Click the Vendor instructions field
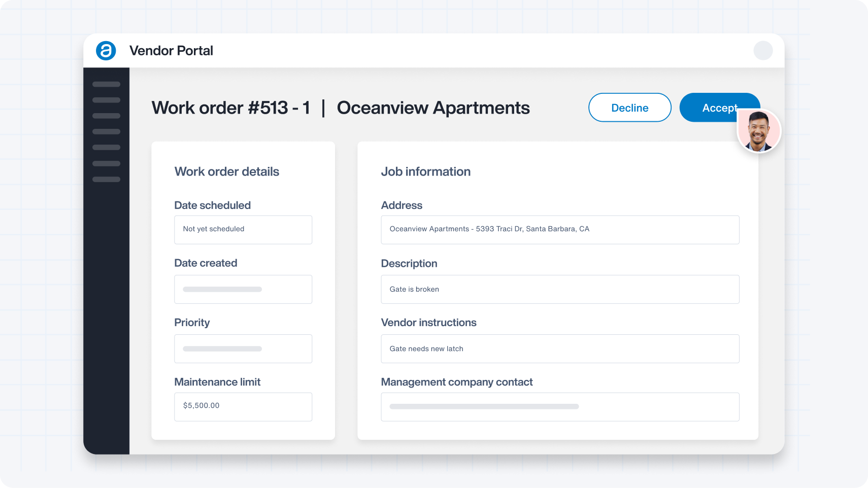 click(x=560, y=348)
